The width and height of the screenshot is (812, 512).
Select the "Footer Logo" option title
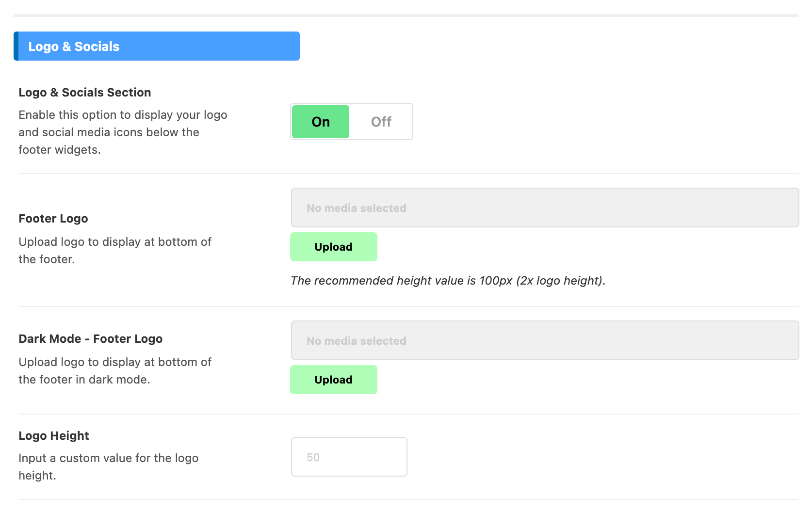tap(53, 219)
